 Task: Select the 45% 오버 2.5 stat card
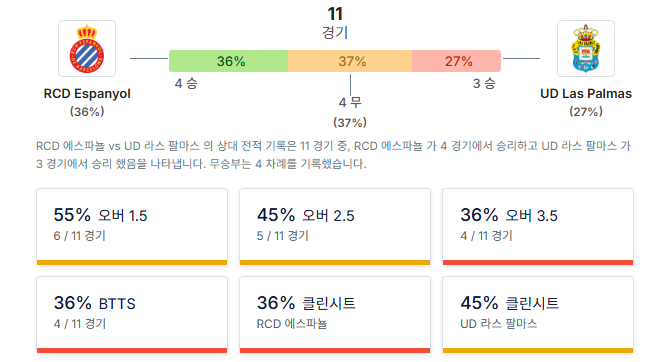(x=335, y=227)
